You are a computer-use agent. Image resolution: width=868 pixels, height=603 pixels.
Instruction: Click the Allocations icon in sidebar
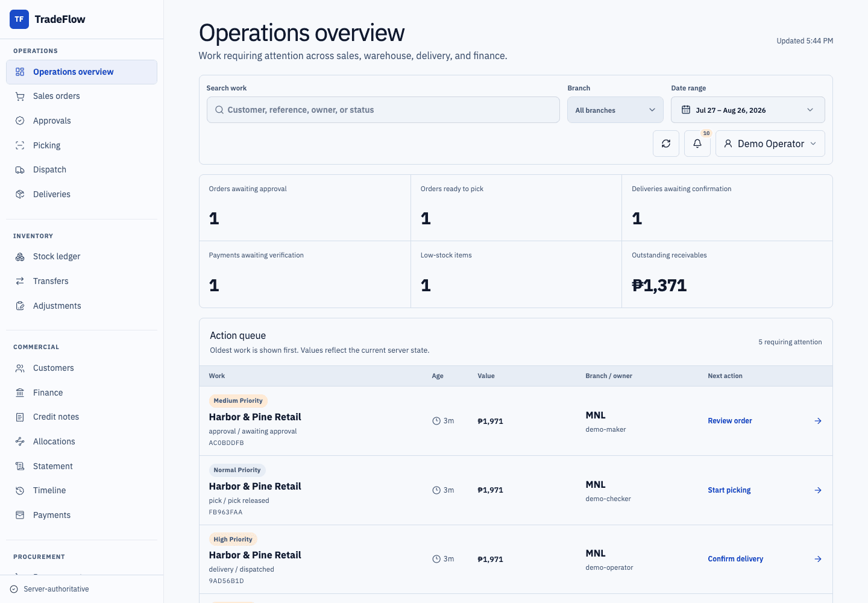(x=20, y=441)
